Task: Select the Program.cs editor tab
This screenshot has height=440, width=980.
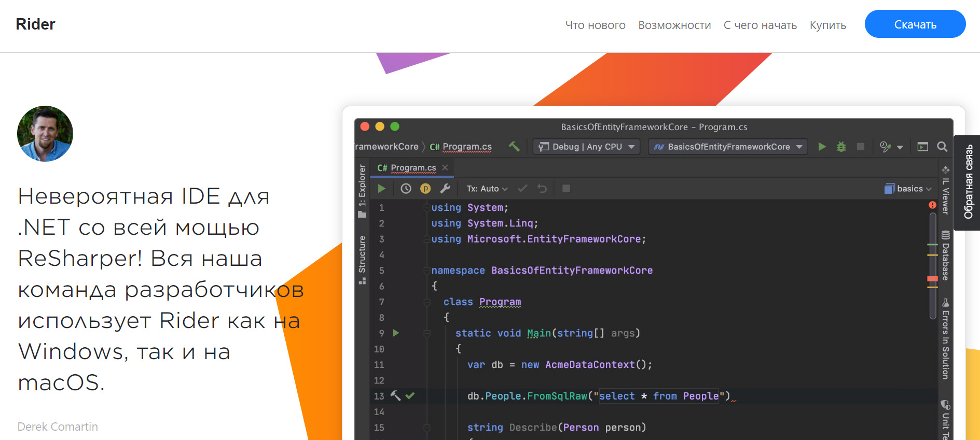Action: tap(412, 168)
